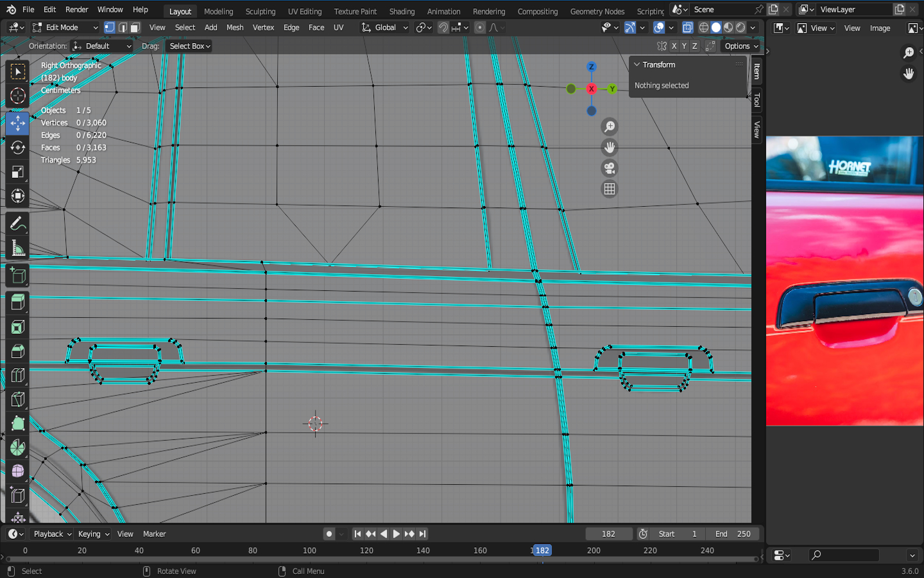924x578 pixels.
Task: Click current frame field showing 182
Action: pyautogui.click(x=608, y=534)
